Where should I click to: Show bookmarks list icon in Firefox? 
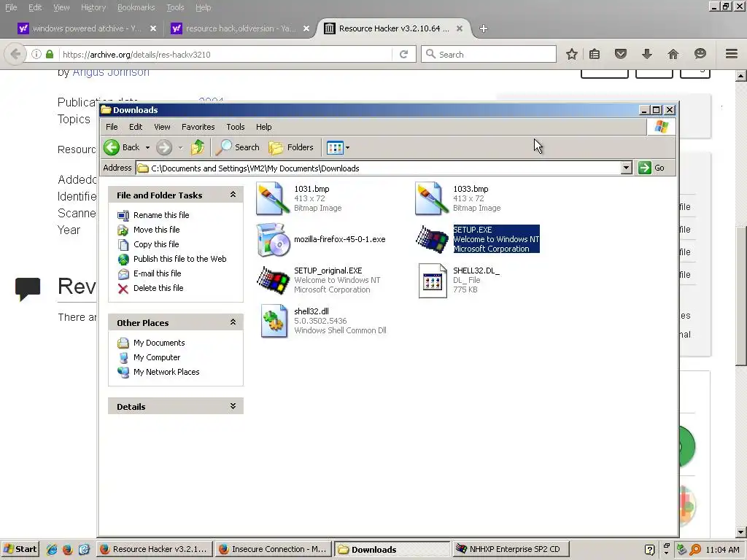594,54
